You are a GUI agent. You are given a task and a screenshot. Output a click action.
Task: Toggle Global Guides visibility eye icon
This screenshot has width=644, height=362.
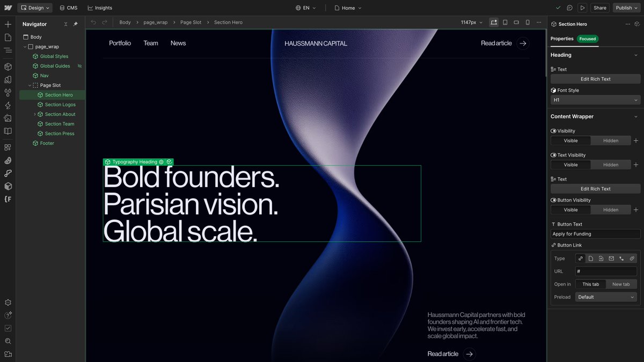pyautogui.click(x=79, y=66)
